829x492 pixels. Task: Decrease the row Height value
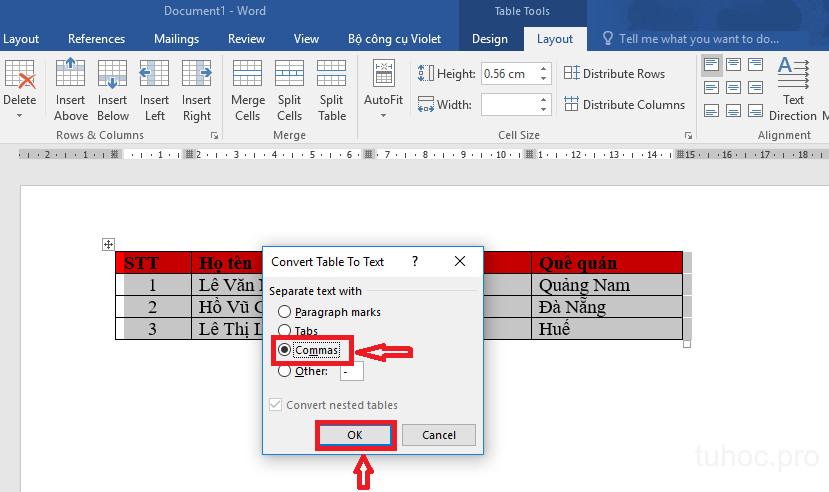pyautogui.click(x=544, y=79)
